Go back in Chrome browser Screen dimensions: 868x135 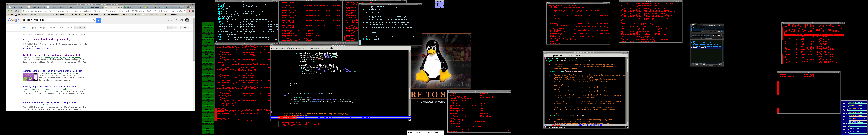(x=8, y=11)
